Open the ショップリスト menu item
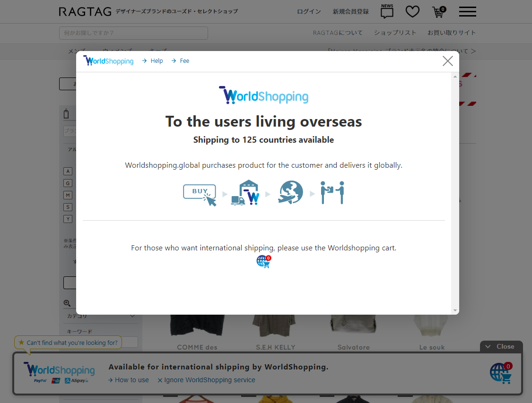 (x=395, y=33)
